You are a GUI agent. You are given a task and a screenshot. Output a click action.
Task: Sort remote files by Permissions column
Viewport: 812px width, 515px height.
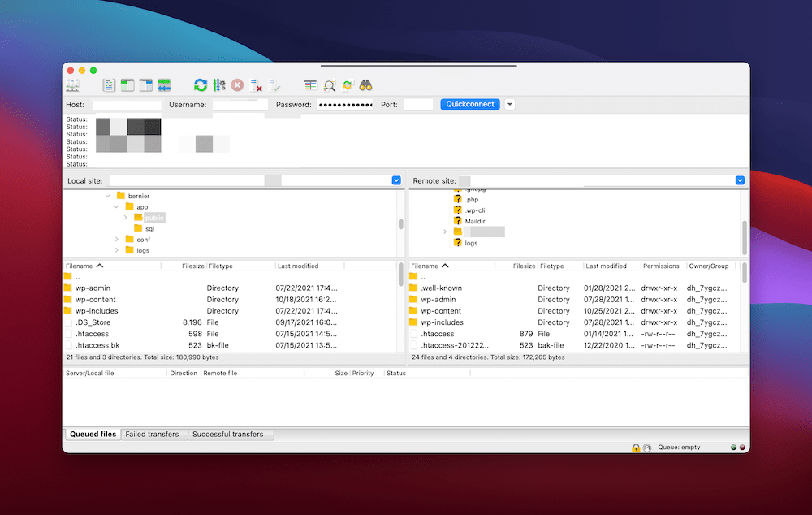click(662, 266)
